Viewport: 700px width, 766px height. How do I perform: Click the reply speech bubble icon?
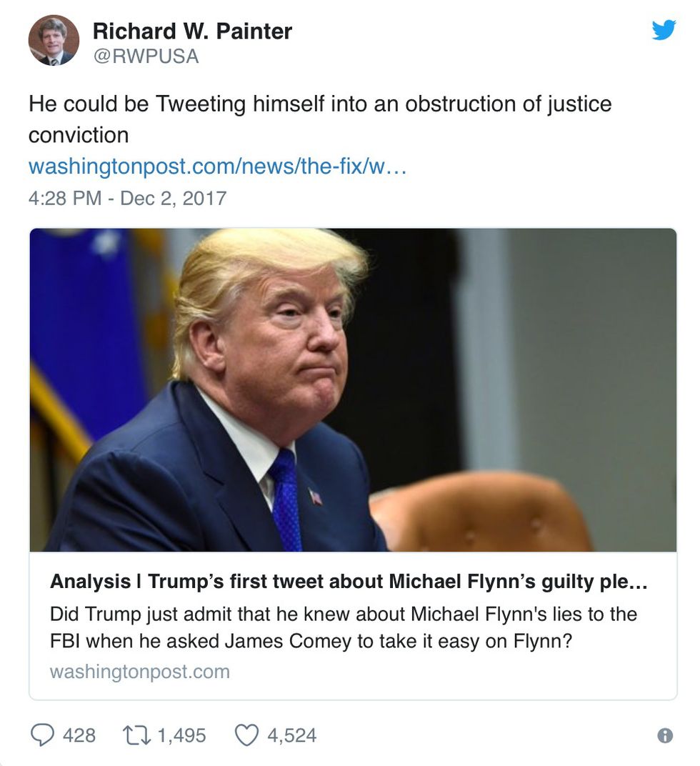pyautogui.click(x=42, y=735)
